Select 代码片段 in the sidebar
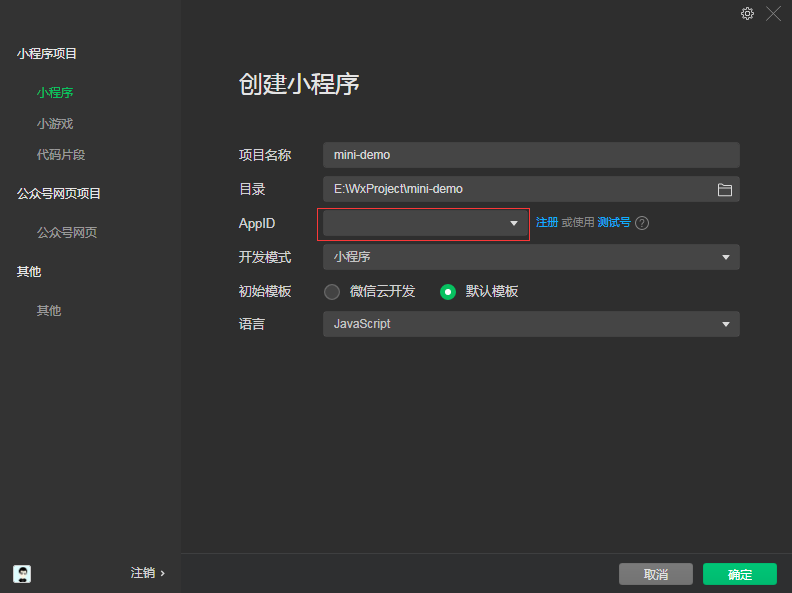792x593 pixels. click(61, 155)
